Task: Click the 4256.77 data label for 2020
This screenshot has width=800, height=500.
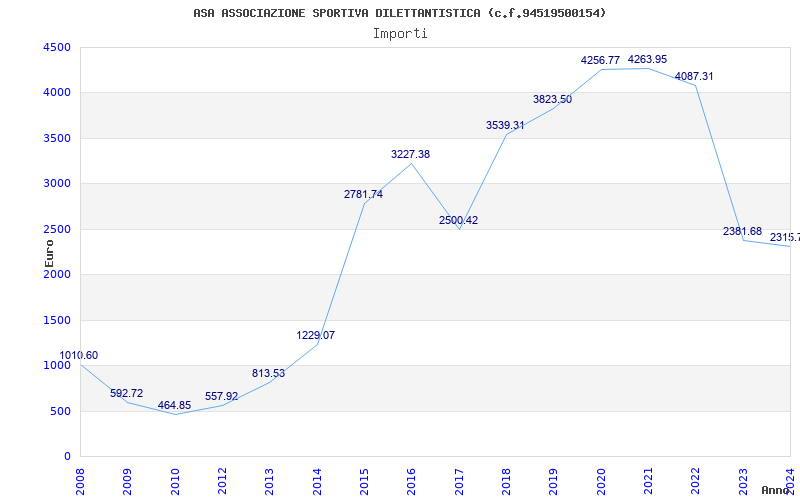Action: [600, 61]
